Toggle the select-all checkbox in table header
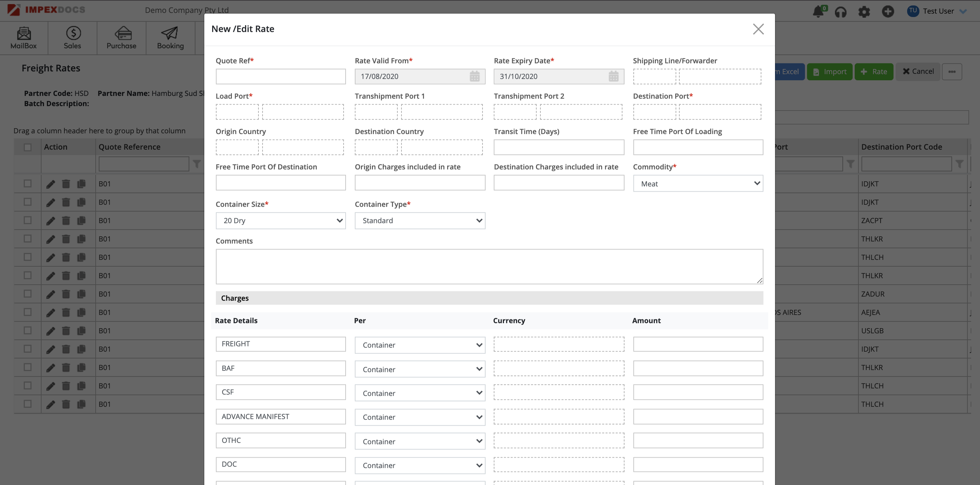This screenshot has width=980, height=485. pyautogui.click(x=27, y=147)
